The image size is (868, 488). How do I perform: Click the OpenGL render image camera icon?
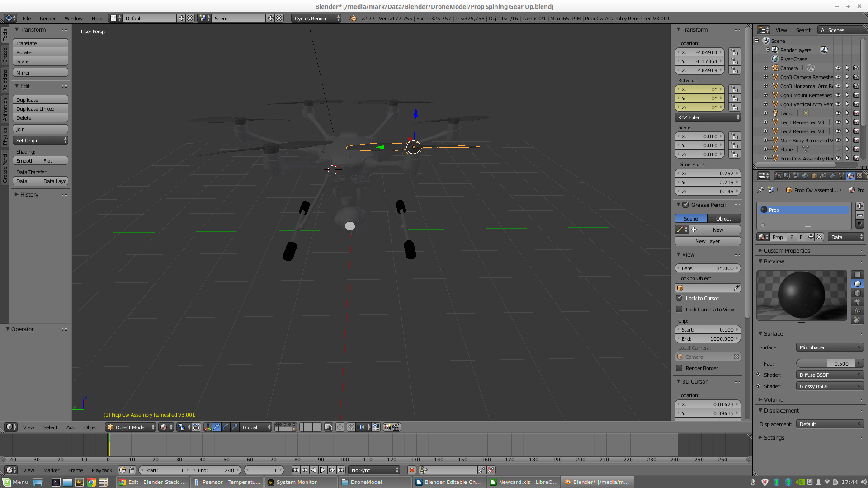coord(387,427)
